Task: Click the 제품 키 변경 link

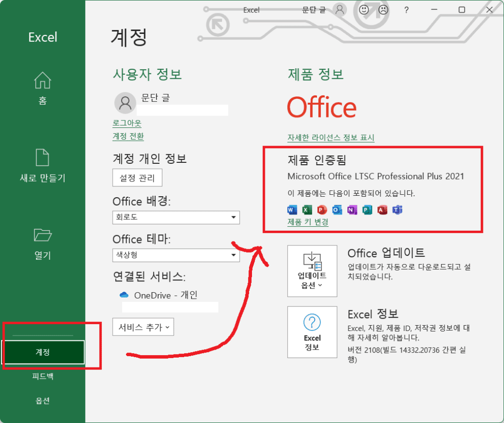Action: point(308,222)
